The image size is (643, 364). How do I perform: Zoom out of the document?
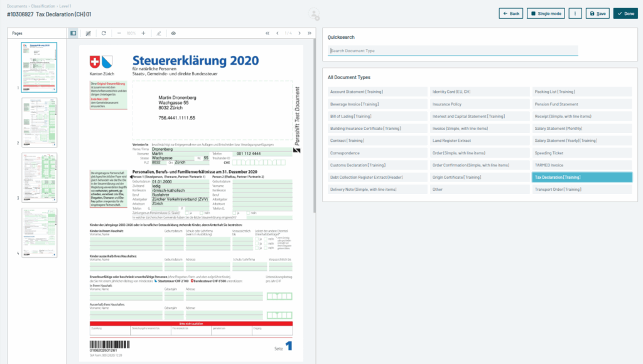coord(119,33)
